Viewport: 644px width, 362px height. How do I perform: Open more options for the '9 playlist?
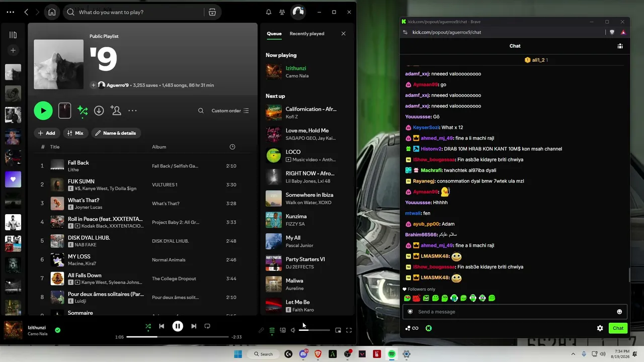132,111
